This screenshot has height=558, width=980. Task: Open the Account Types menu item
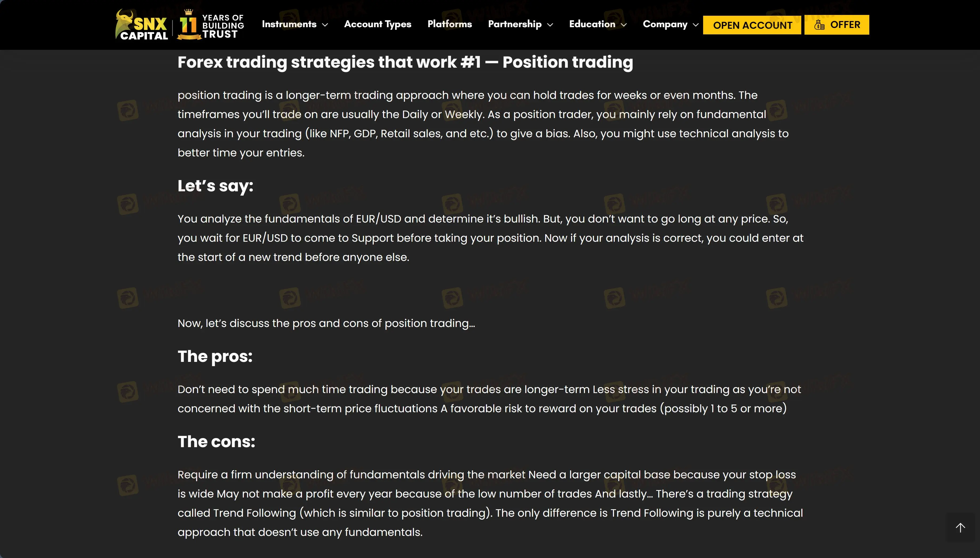(377, 24)
